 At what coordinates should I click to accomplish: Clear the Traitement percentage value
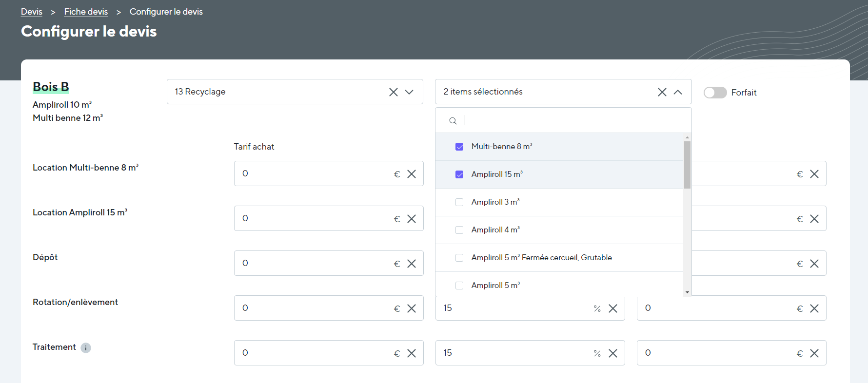613,353
